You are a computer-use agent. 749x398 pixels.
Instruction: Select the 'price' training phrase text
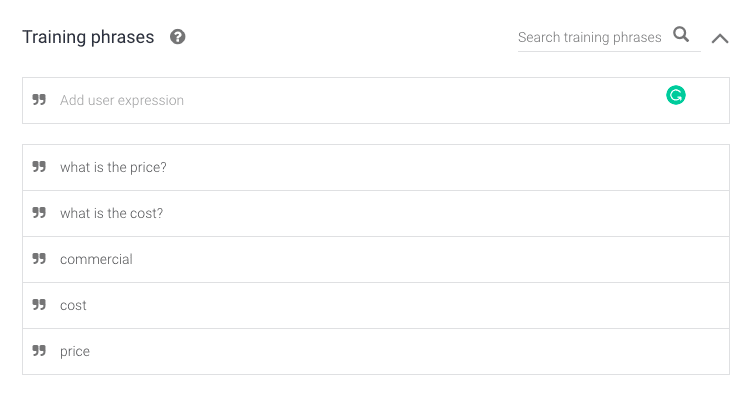point(75,352)
